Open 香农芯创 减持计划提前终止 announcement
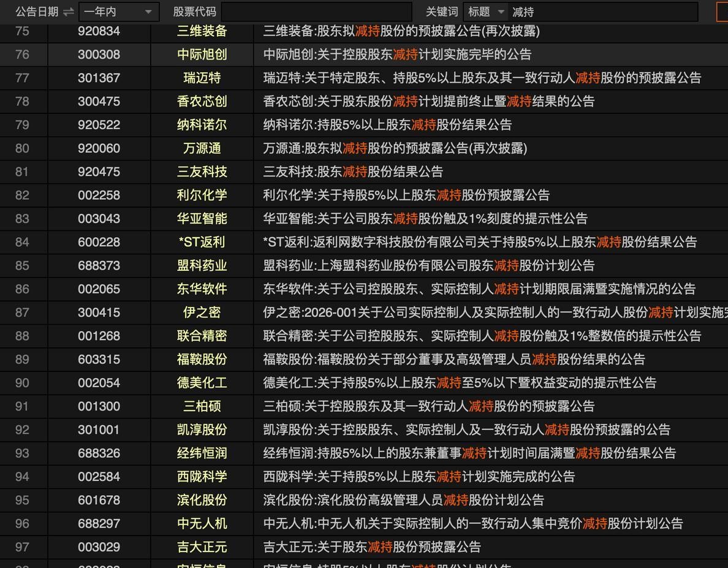728x568 pixels. (x=429, y=101)
